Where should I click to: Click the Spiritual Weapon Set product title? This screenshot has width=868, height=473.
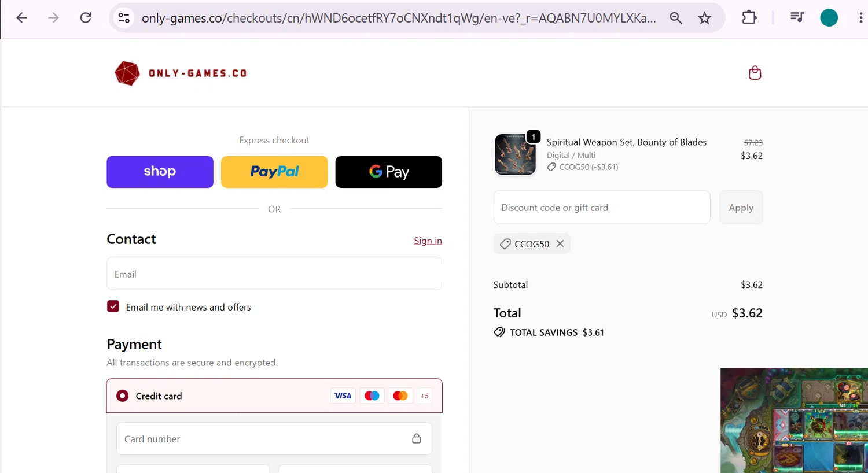(626, 142)
